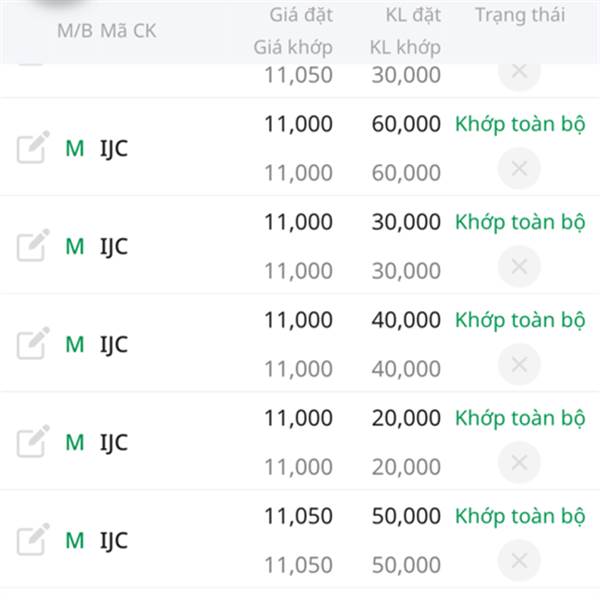Screen dimensions: 600x600
Task: Click the Giá đặt header label
Action: tap(301, 15)
